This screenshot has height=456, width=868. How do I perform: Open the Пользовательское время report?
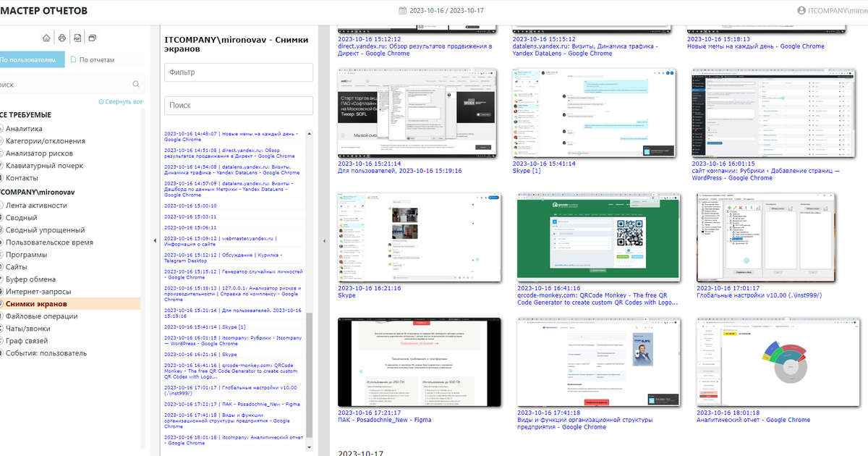pos(49,242)
